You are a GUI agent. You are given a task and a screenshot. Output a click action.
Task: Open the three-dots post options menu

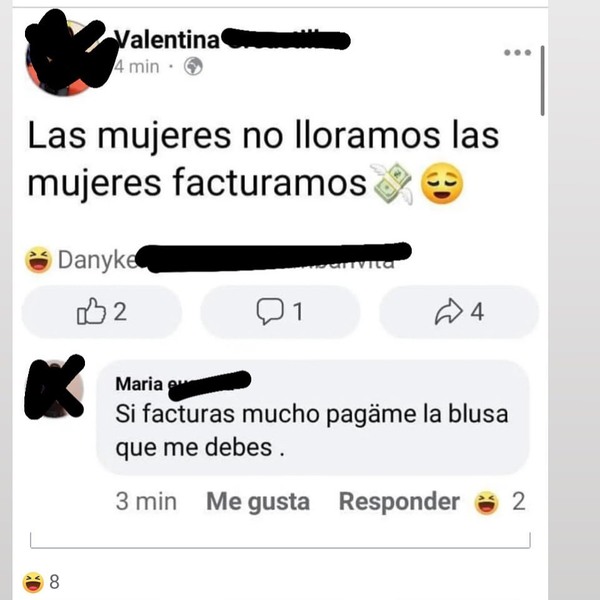click(517, 52)
